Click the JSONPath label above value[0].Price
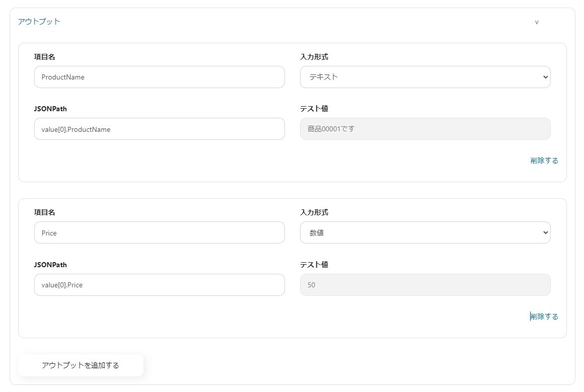Image resolution: width=584 pixels, height=392 pixels. (x=50, y=265)
